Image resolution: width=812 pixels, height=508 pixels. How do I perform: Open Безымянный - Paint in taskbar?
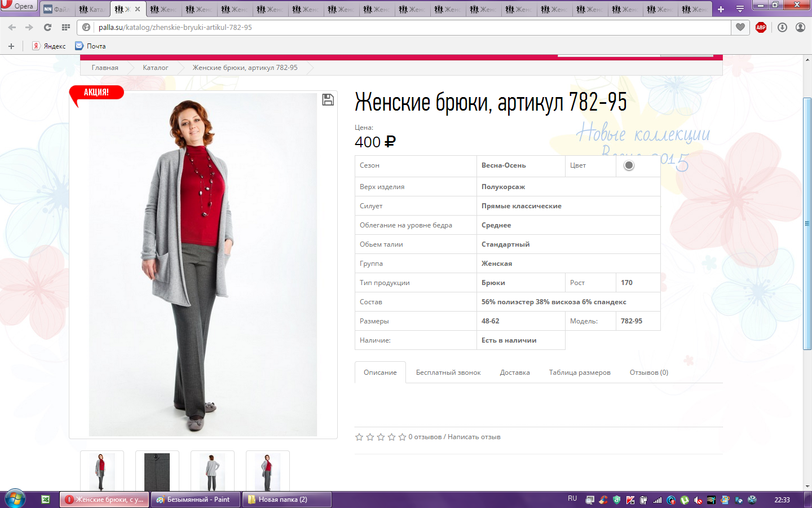[195, 500]
